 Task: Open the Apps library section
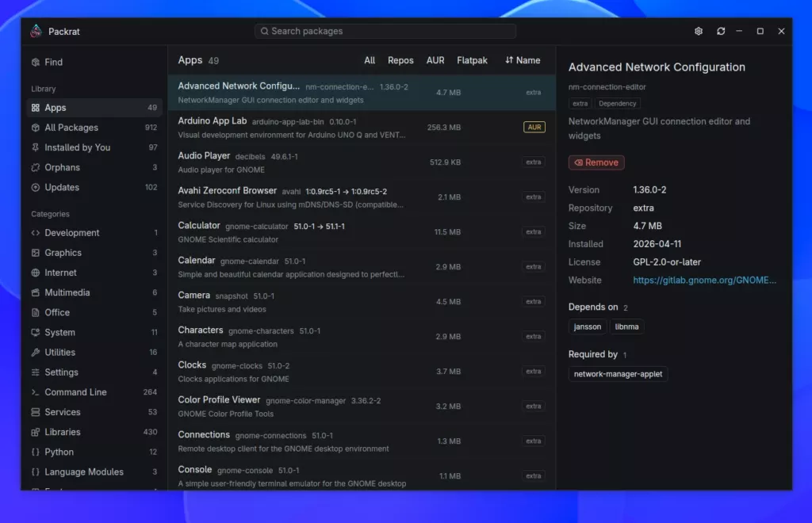tap(94, 108)
